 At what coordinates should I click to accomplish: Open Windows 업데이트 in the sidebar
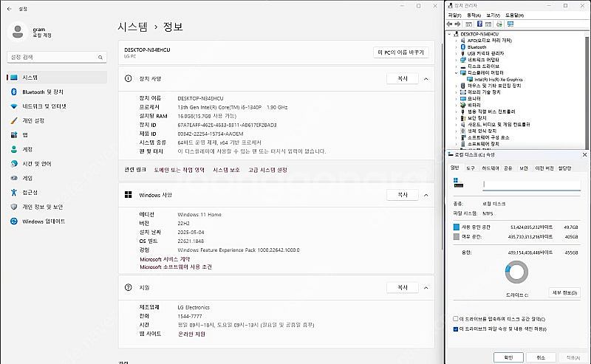[x=57, y=222]
